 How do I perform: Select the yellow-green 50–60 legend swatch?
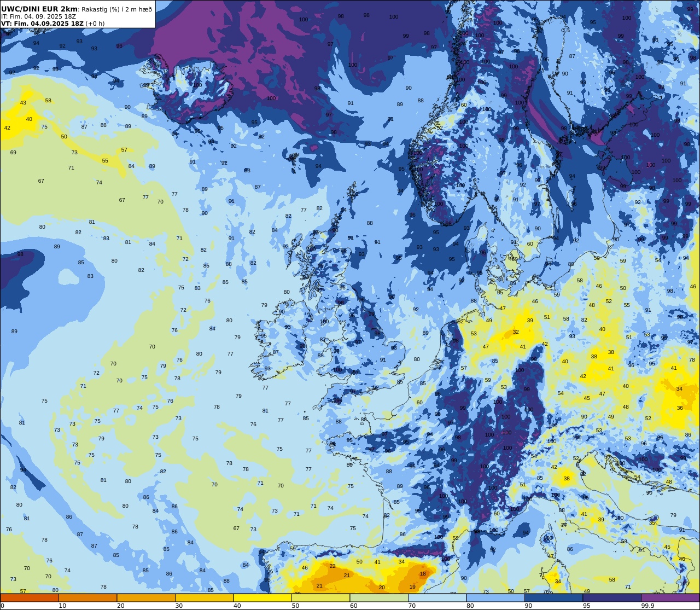tap(320, 597)
